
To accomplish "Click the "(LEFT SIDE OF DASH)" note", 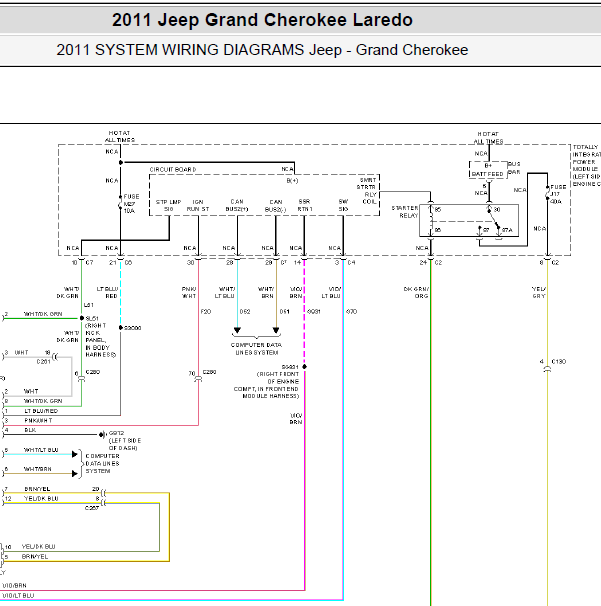I will coord(125,444).
